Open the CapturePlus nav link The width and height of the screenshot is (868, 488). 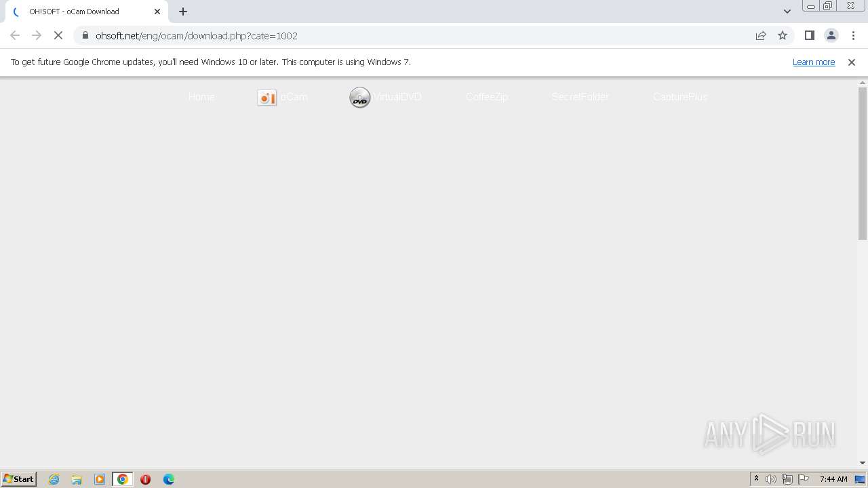click(x=680, y=97)
